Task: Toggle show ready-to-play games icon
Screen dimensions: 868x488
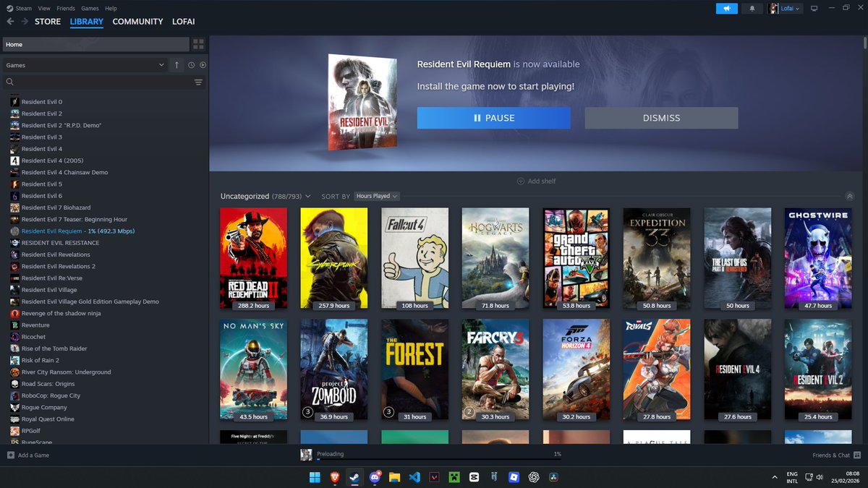Action: pos(203,65)
